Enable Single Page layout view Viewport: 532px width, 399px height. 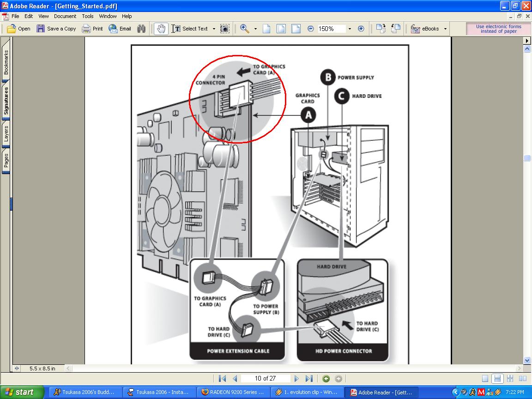(485, 379)
